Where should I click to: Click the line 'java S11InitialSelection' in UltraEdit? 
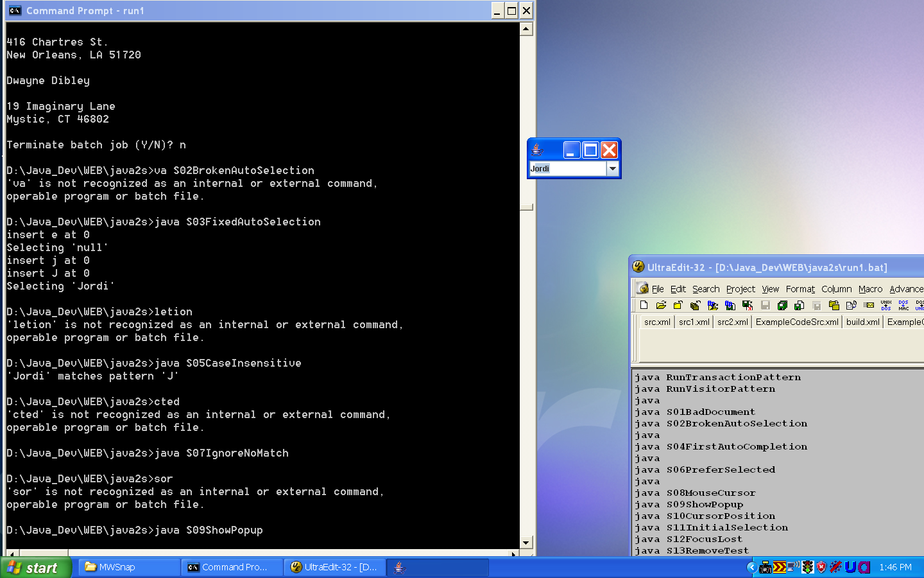[711, 527]
